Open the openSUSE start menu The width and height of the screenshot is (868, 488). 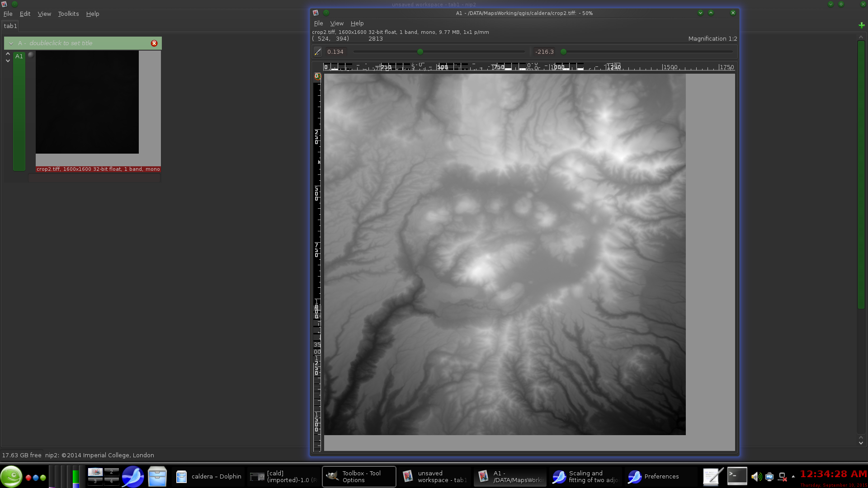click(x=11, y=476)
